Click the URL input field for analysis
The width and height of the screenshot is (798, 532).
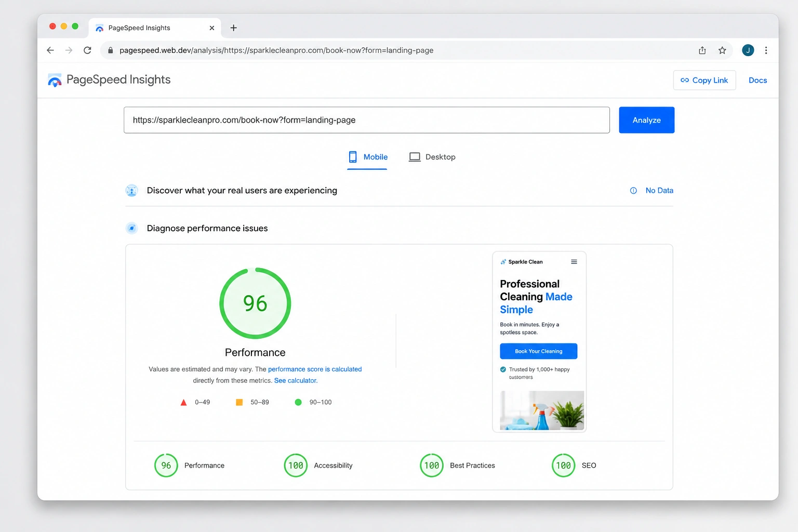tap(367, 120)
